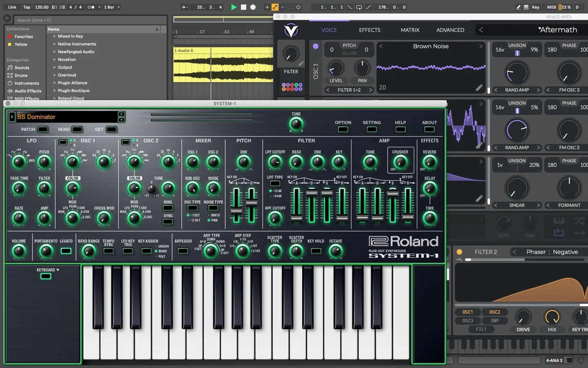This screenshot has height=368, width=588.
Task: Click the LPF CUTOFF knob
Action: (275, 162)
